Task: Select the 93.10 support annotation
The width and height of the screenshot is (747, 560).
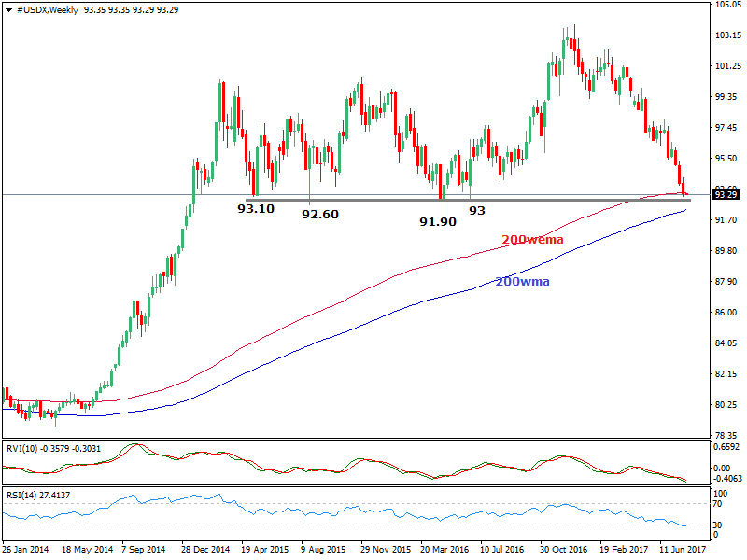Action: [255, 209]
